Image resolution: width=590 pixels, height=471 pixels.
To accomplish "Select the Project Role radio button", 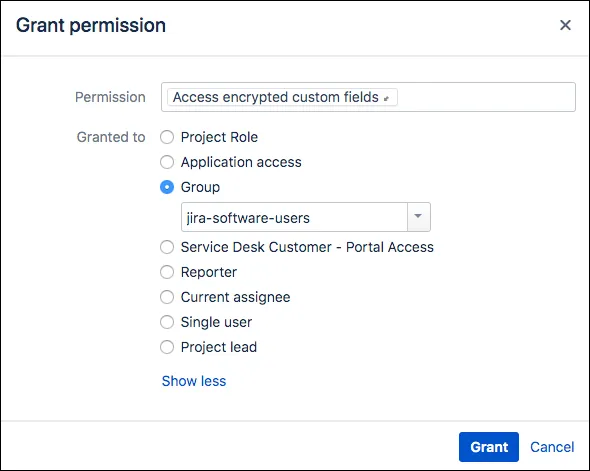I will tap(167, 137).
